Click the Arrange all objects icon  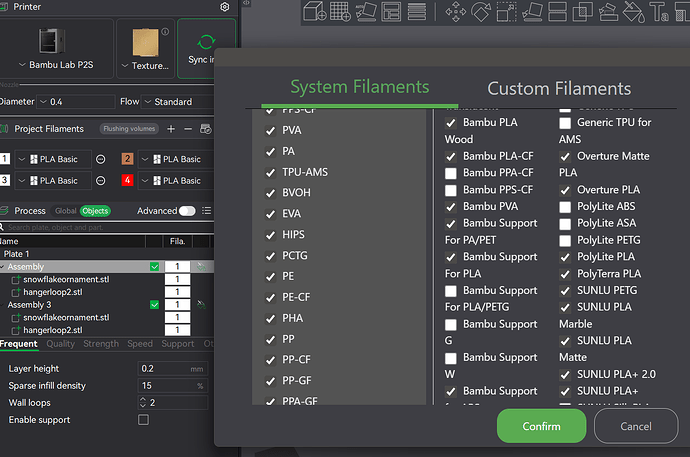391,11
